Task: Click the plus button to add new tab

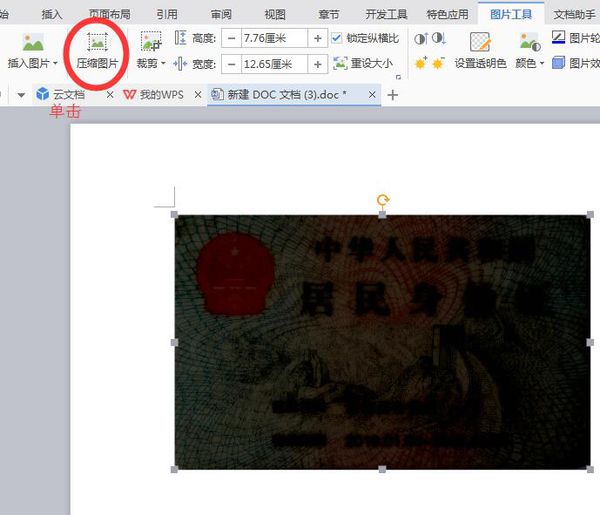Action: [393, 95]
